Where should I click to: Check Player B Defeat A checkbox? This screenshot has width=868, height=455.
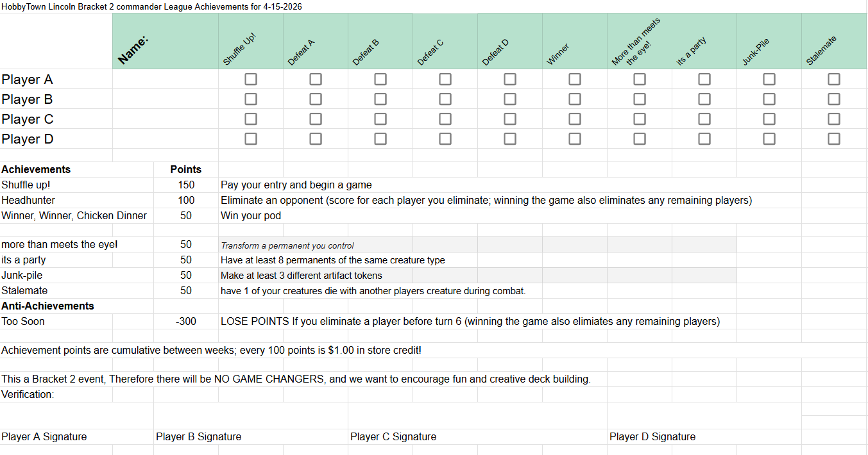click(x=316, y=99)
